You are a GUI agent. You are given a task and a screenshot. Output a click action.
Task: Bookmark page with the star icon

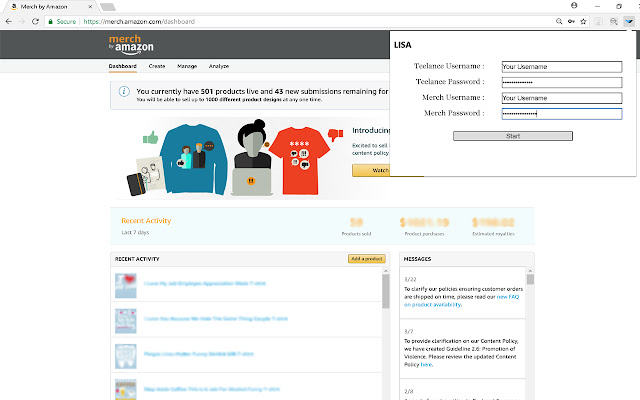click(583, 21)
